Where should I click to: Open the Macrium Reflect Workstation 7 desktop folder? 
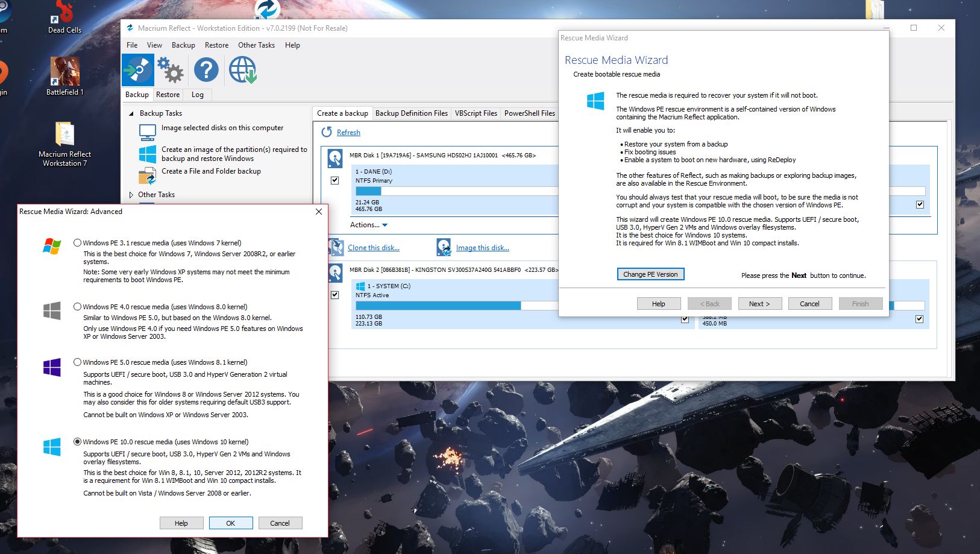tap(64, 143)
